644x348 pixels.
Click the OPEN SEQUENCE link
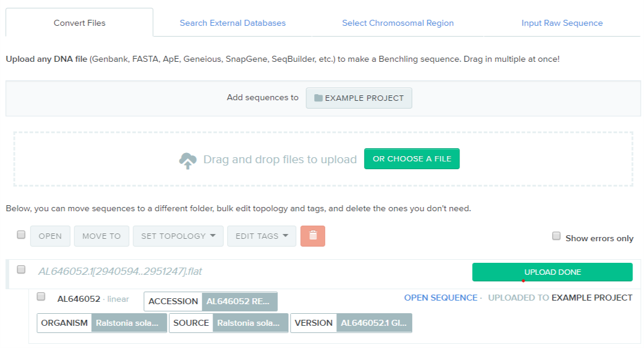[x=440, y=298]
